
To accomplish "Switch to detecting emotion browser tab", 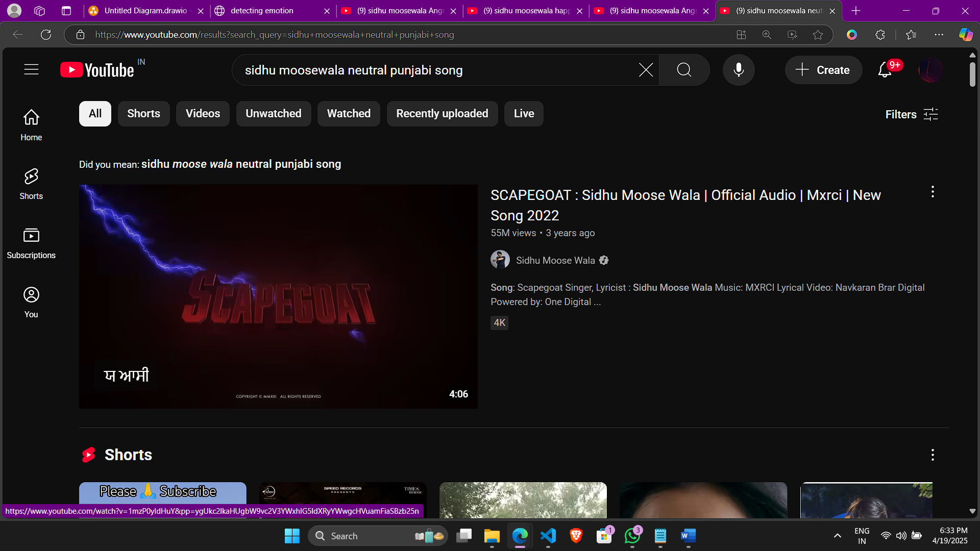I will pyautogui.click(x=261, y=11).
